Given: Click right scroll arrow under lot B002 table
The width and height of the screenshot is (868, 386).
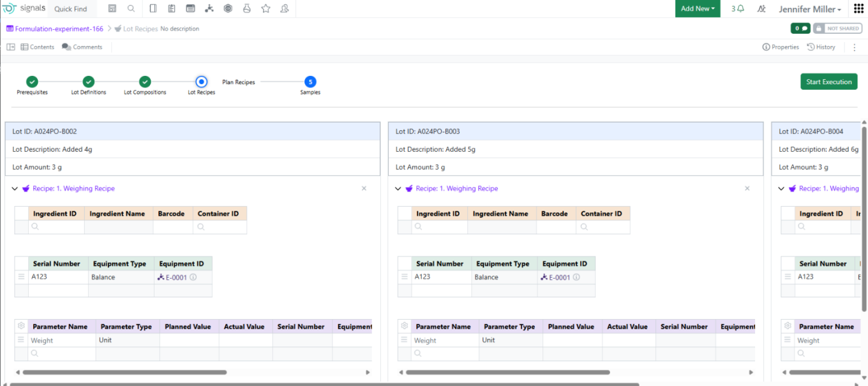Looking at the screenshot, I should tap(368, 372).
